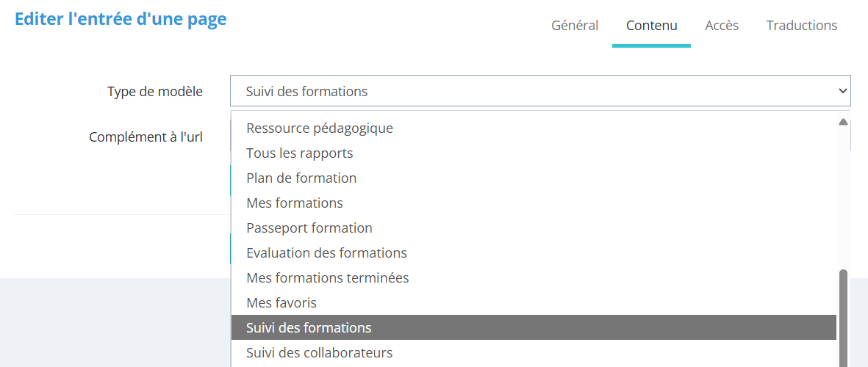Pick Mes favoris from the list
The height and width of the screenshot is (367, 868).
(281, 303)
